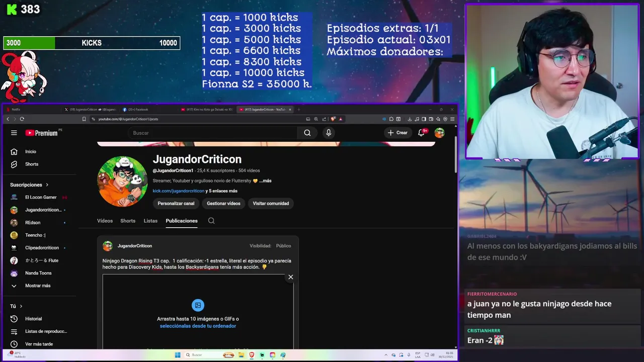Click the YouTube Buscar search field

212,133
